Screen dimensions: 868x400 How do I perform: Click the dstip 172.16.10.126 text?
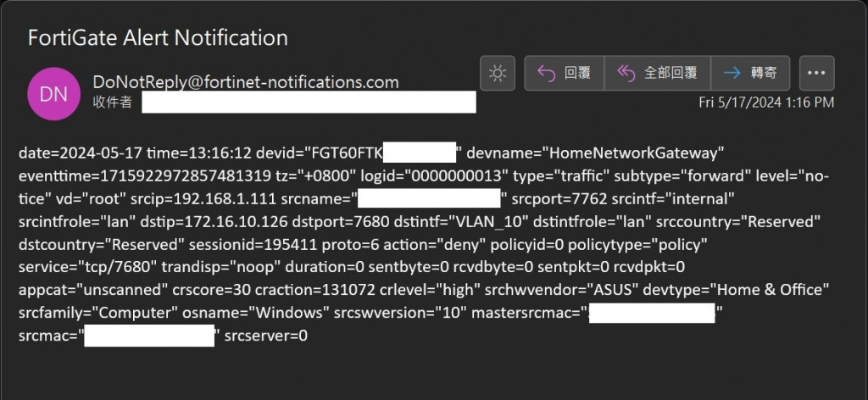click(222, 222)
